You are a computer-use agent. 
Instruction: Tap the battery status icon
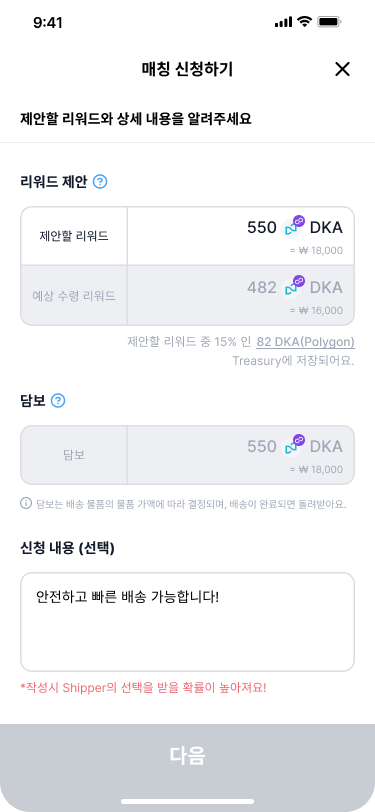pyautogui.click(x=328, y=22)
